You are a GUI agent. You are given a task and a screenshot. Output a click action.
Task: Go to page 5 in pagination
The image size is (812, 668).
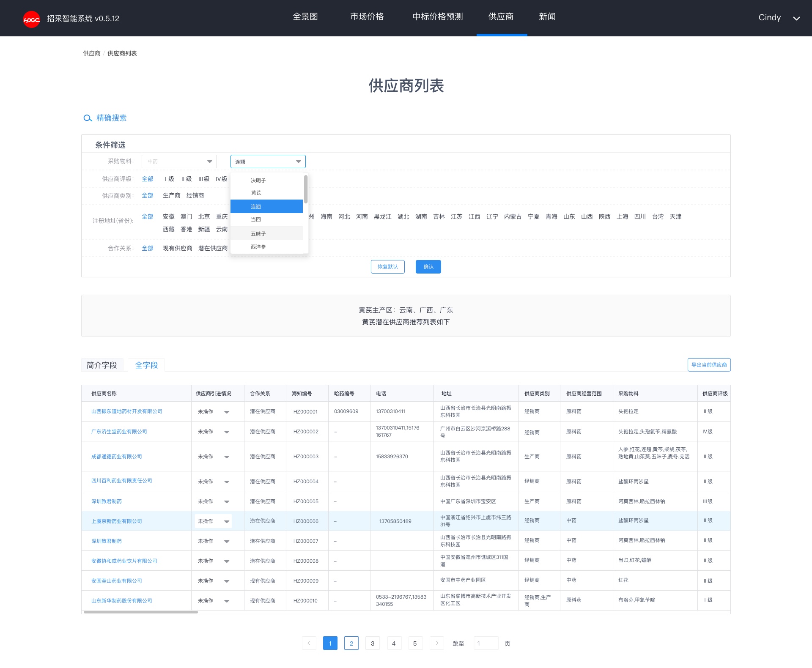click(415, 643)
